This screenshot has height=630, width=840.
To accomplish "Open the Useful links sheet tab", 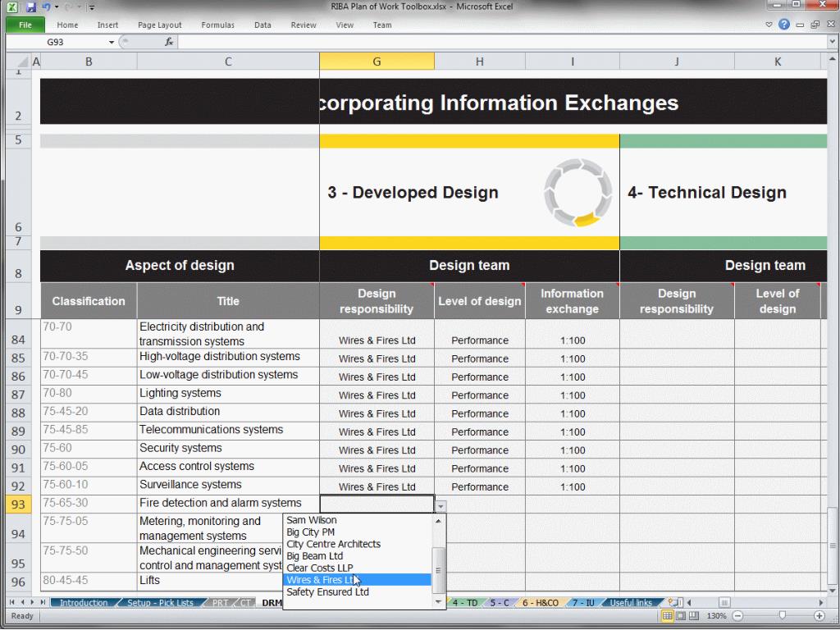I will click(x=631, y=603).
